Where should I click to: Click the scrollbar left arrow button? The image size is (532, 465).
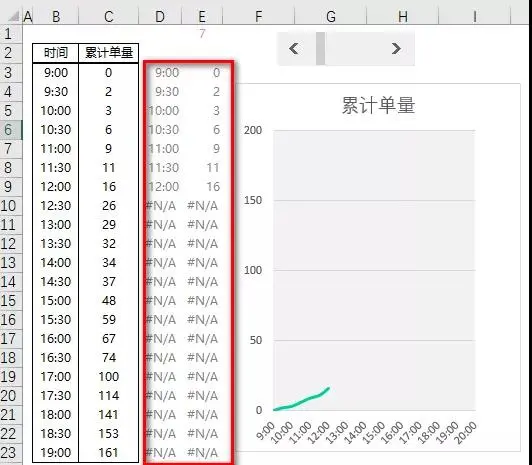294,49
